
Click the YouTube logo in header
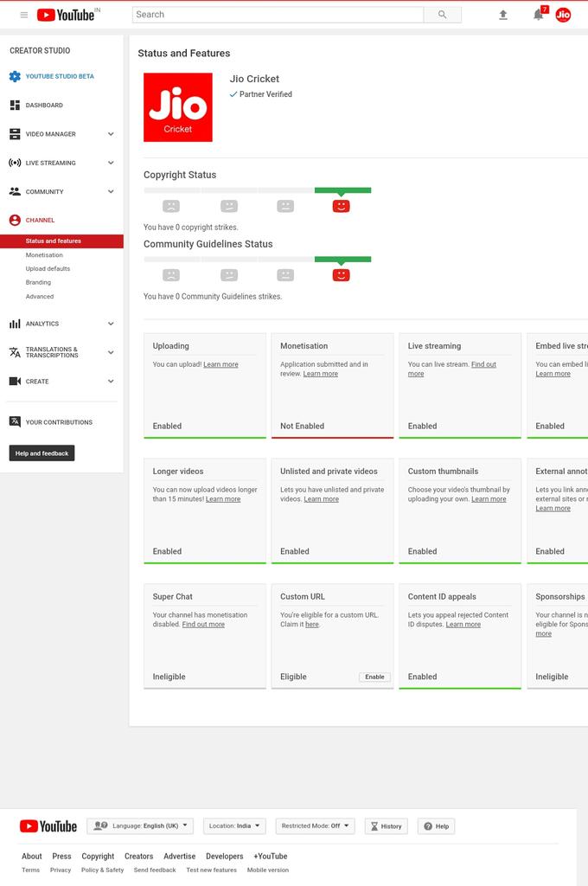(x=66, y=15)
